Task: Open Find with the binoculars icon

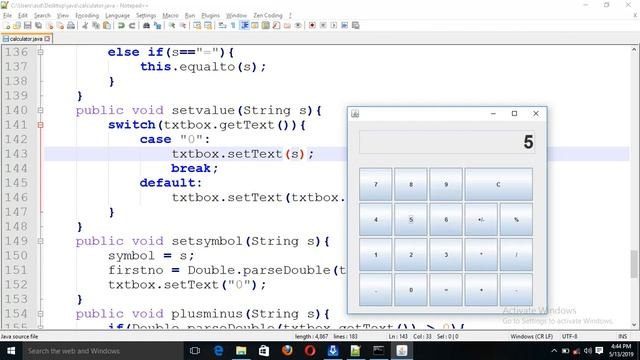Action: [x=147, y=25]
